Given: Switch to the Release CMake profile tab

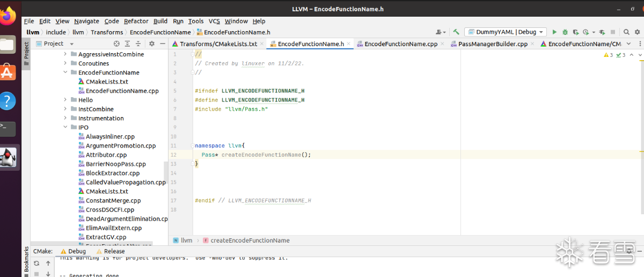Looking at the screenshot, I should (114, 251).
